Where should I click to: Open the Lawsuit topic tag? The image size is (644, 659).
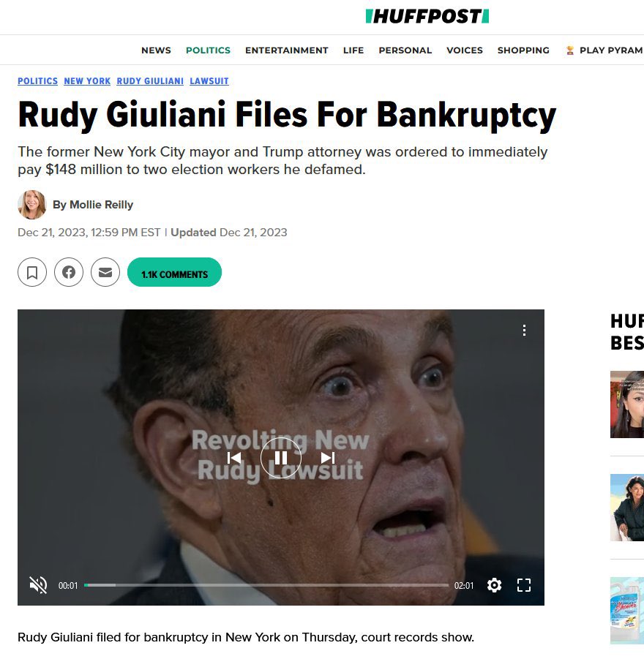coord(209,81)
